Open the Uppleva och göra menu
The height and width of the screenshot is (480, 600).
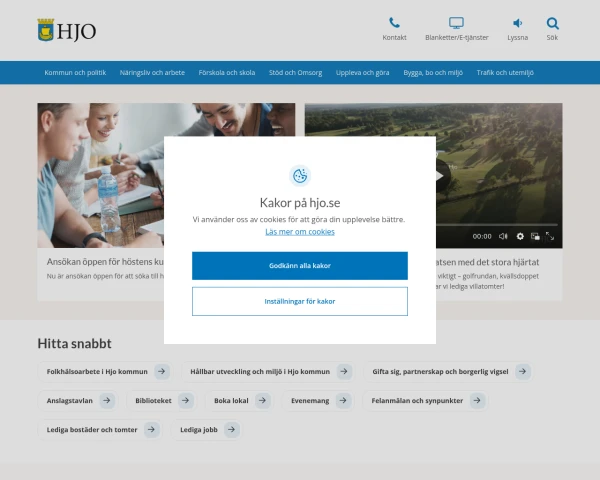[362, 73]
